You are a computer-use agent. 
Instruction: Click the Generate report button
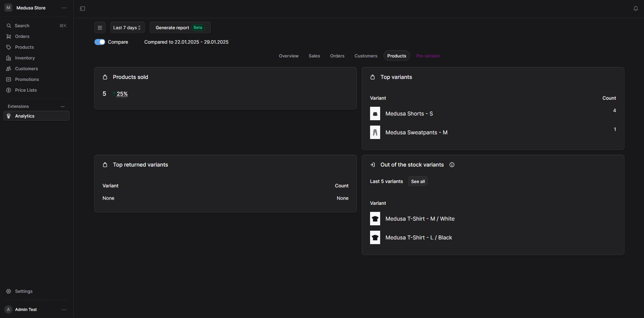click(x=172, y=27)
